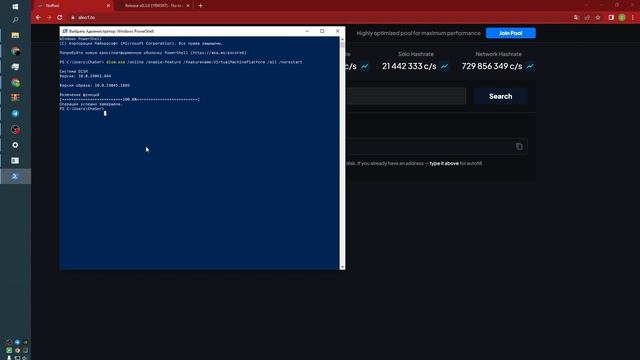Open the Chrome three-dot menu
The image size is (640, 360).
pyautogui.click(x=633, y=18)
